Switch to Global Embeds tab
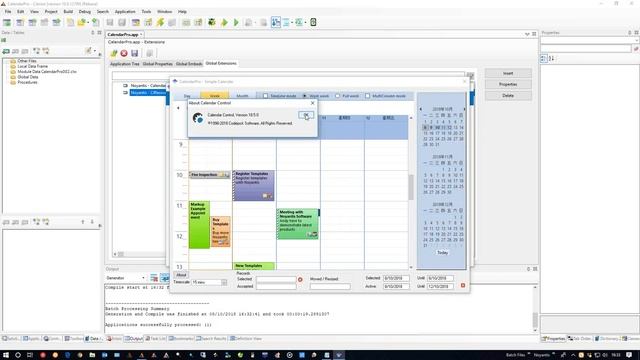 (189, 64)
